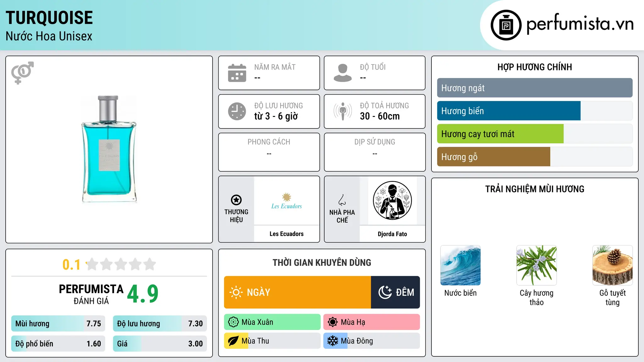
Task: Click the Les Ecuadors brand name
Action: 286,234
